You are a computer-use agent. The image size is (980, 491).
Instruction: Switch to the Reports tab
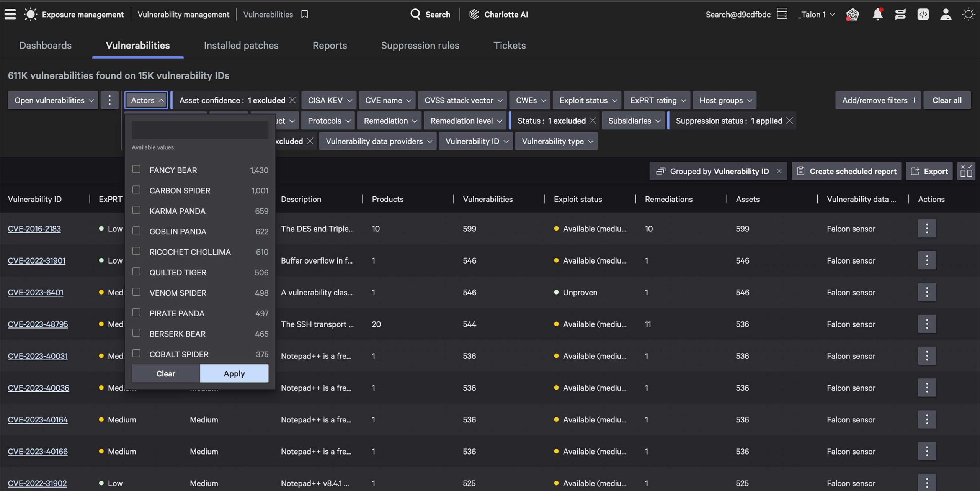tap(330, 45)
